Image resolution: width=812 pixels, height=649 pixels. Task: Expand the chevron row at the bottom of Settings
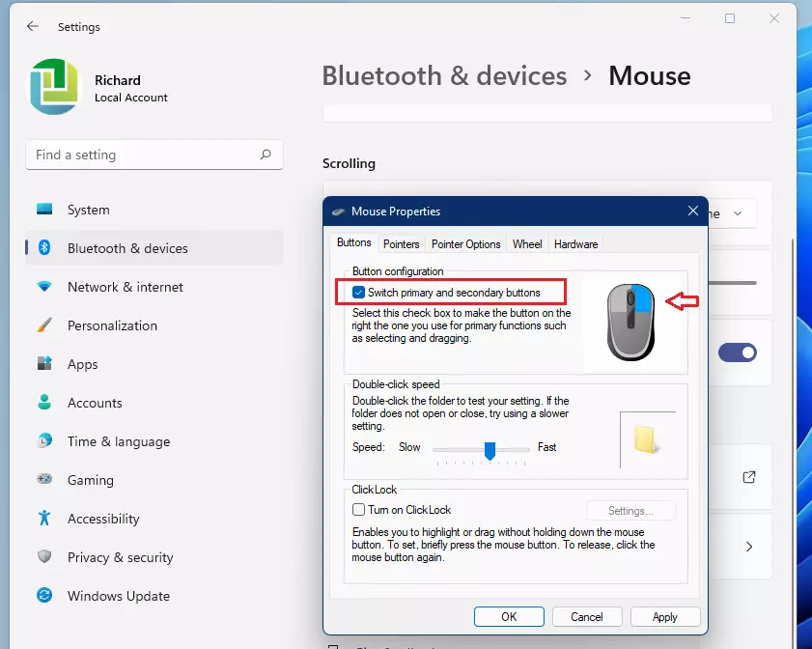click(749, 547)
